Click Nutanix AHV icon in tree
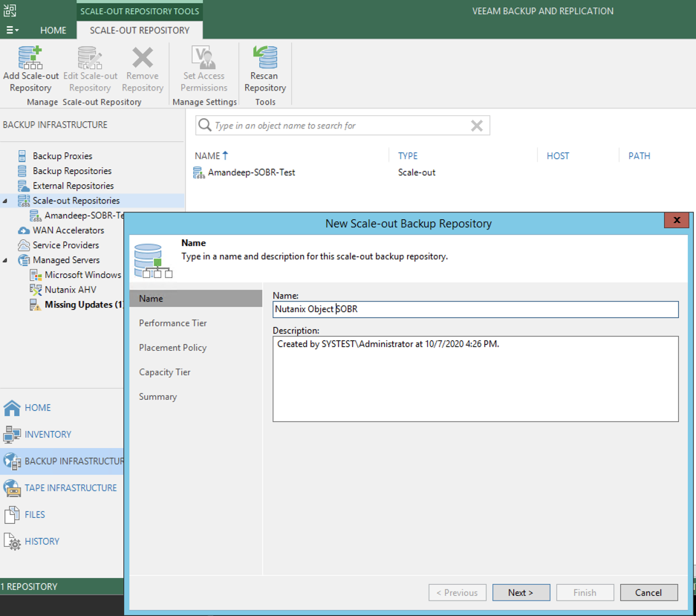The image size is (696, 616). (x=36, y=290)
